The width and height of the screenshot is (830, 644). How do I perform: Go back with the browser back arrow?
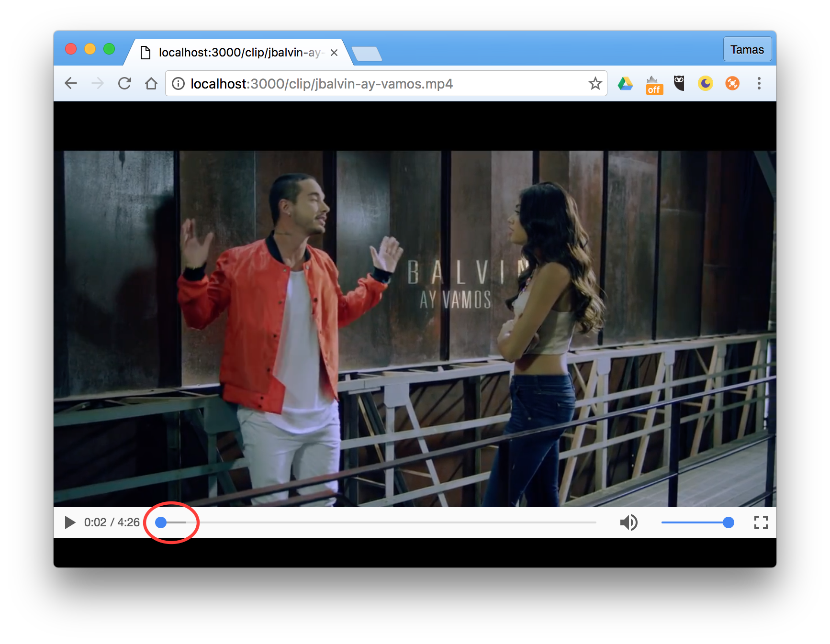point(71,83)
